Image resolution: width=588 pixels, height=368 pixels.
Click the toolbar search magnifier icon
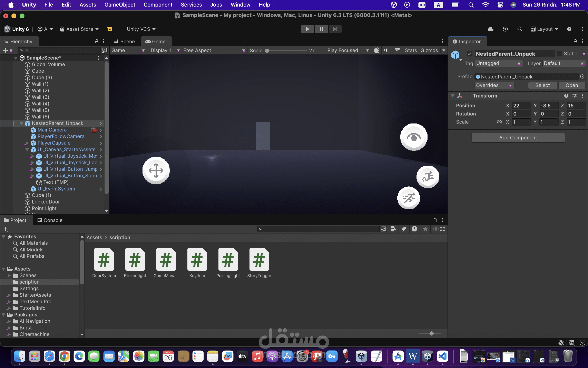pyautogui.click(x=520, y=29)
